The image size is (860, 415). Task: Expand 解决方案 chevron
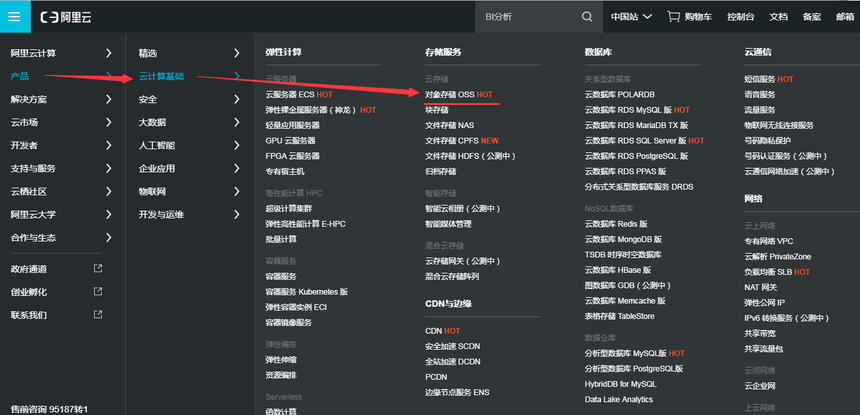pos(109,99)
